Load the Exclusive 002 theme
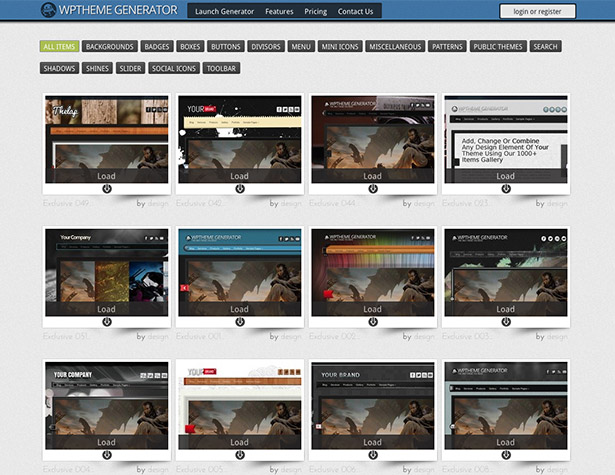Image resolution: width=615 pixels, height=475 pixels. tap(373, 309)
